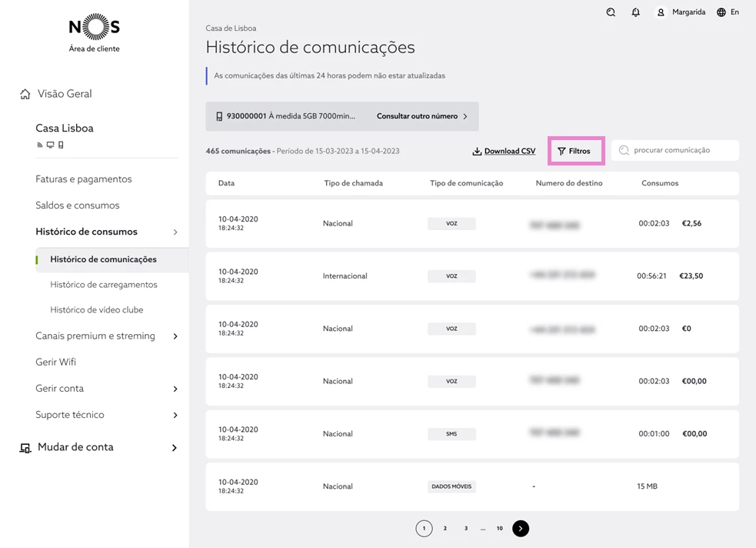Expand the Histórico de consumos chevron
Viewport: 756px width, 548px height.
(x=175, y=232)
